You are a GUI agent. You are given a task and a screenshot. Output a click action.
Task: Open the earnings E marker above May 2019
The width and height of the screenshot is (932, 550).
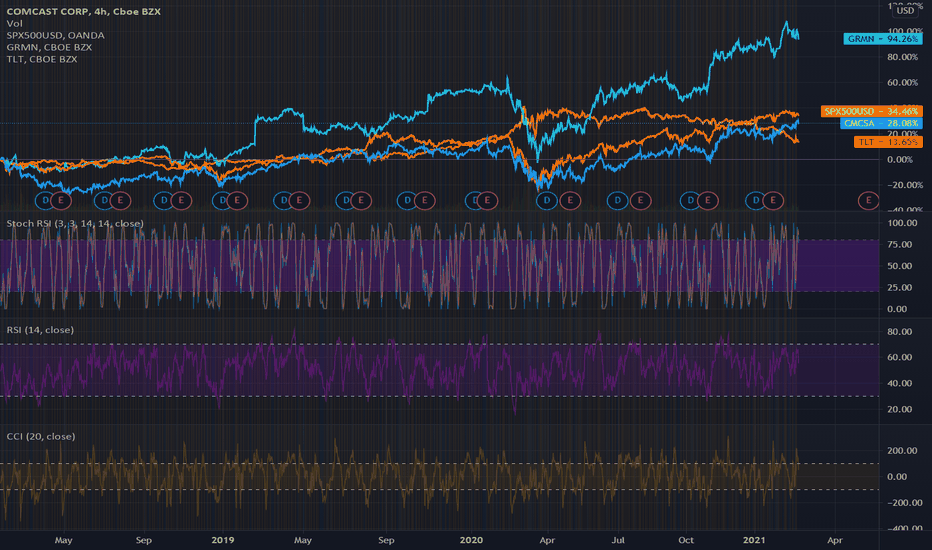[x=299, y=200]
